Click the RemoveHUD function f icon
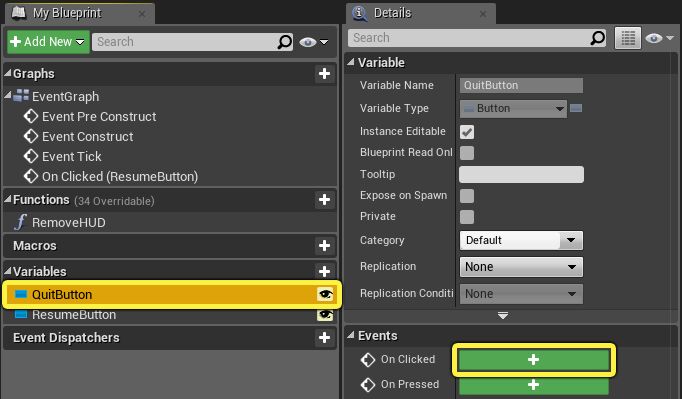This screenshot has width=682, height=399. (20, 222)
